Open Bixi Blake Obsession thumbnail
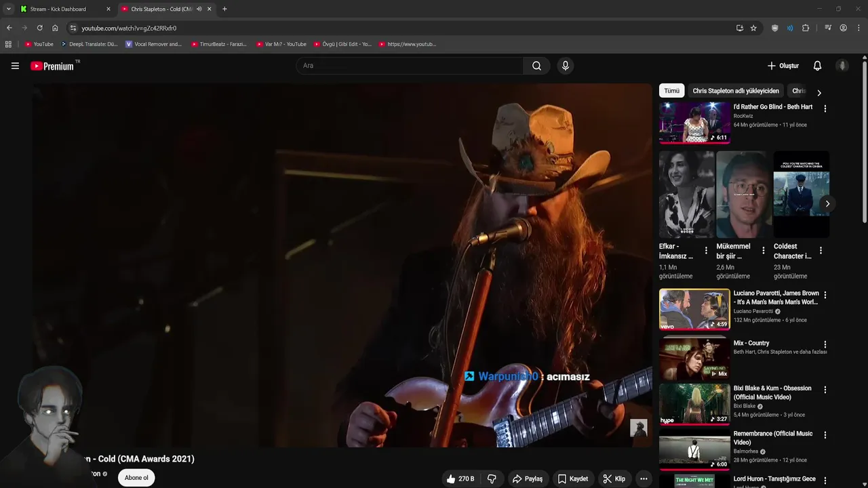This screenshot has height=488, width=868. click(694, 404)
